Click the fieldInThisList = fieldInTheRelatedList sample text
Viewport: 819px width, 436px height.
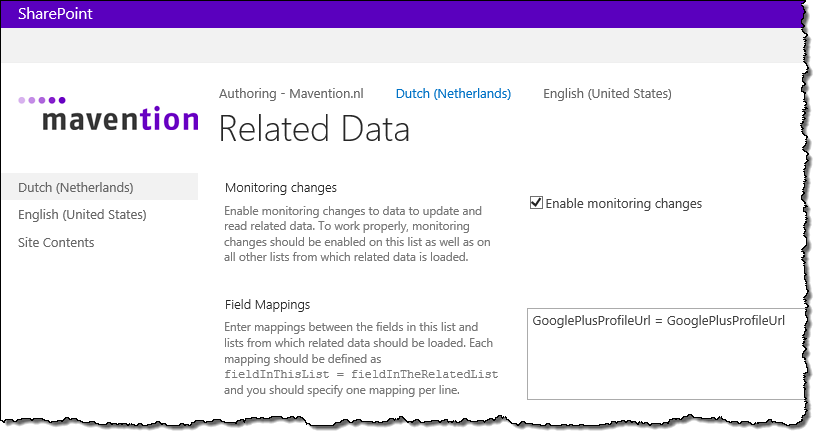[x=361, y=374]
